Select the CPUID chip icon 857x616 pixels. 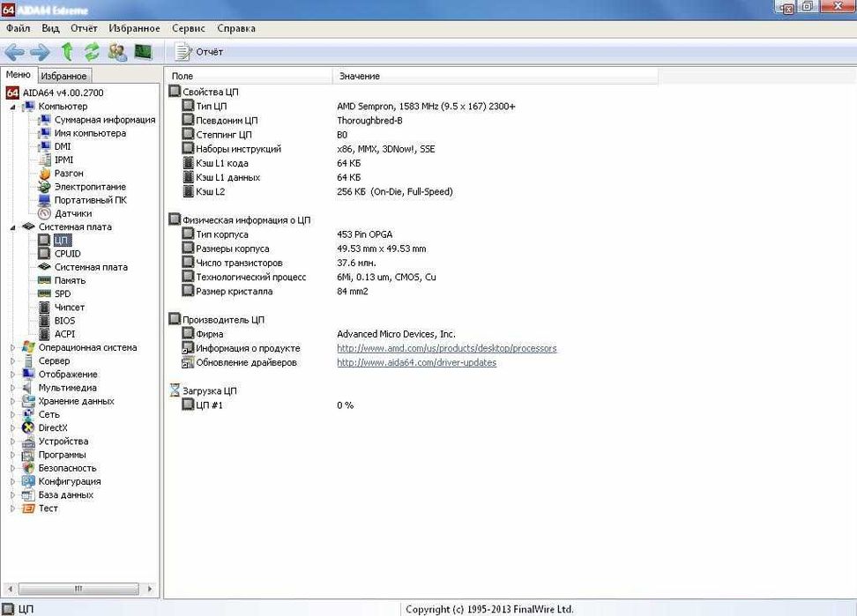click(44, 254)
